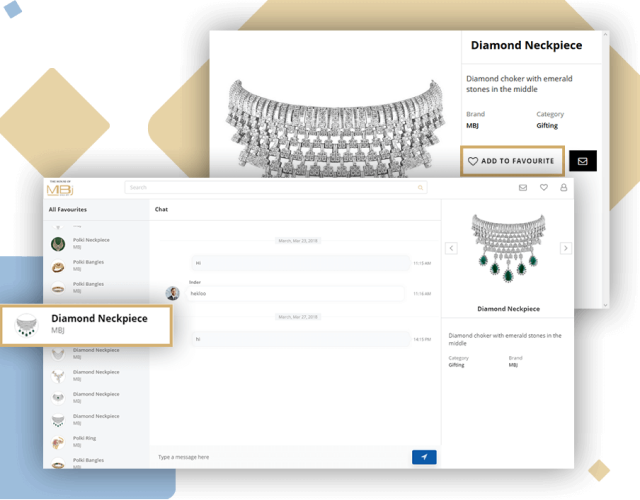
Task: Click the Chat panel heading
Action: point(161,210)
